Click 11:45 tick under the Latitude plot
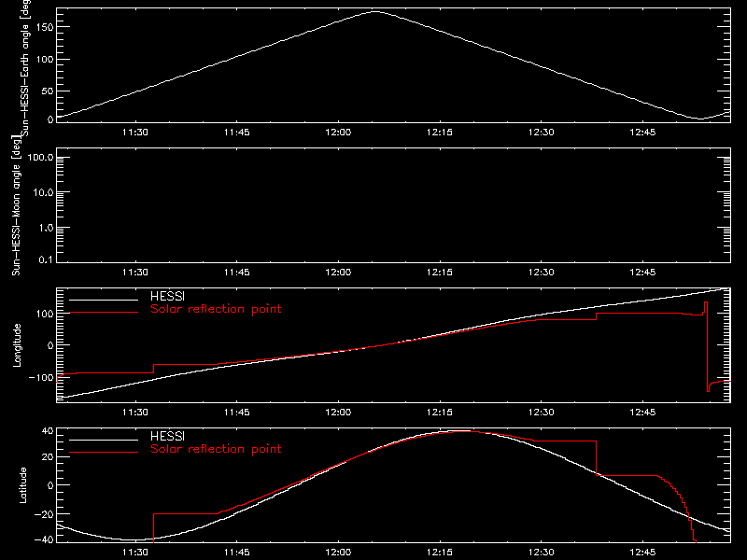Image resolution: width=747 pixels, height=560 pixels. (237, 553)
